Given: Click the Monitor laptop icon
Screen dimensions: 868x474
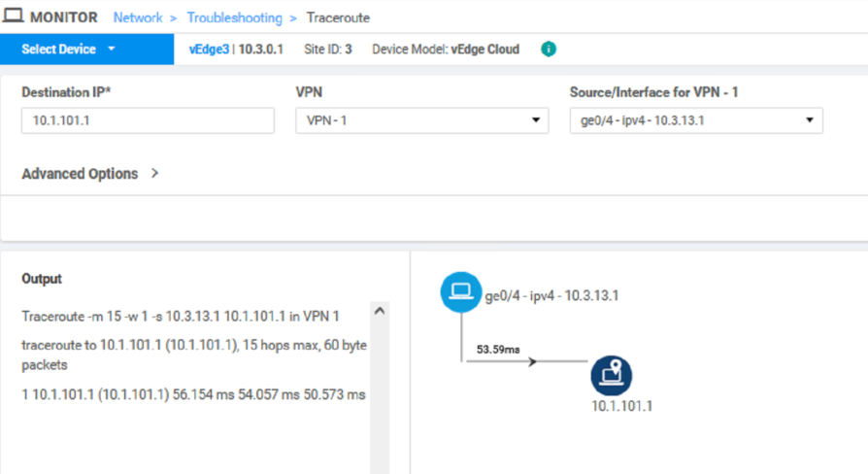Looking at the screenshot, I should tap(13, 16).
